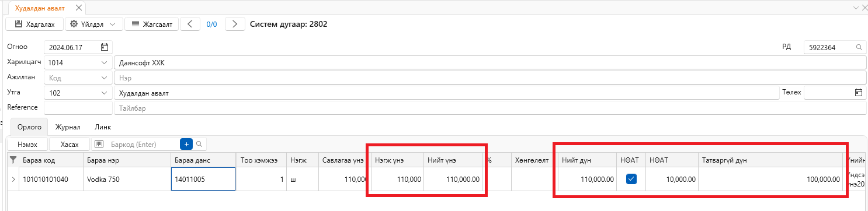This screenshot has width=868, height=211.
Task: Click the search icon in РД field
Action: [x=859, y=47]
